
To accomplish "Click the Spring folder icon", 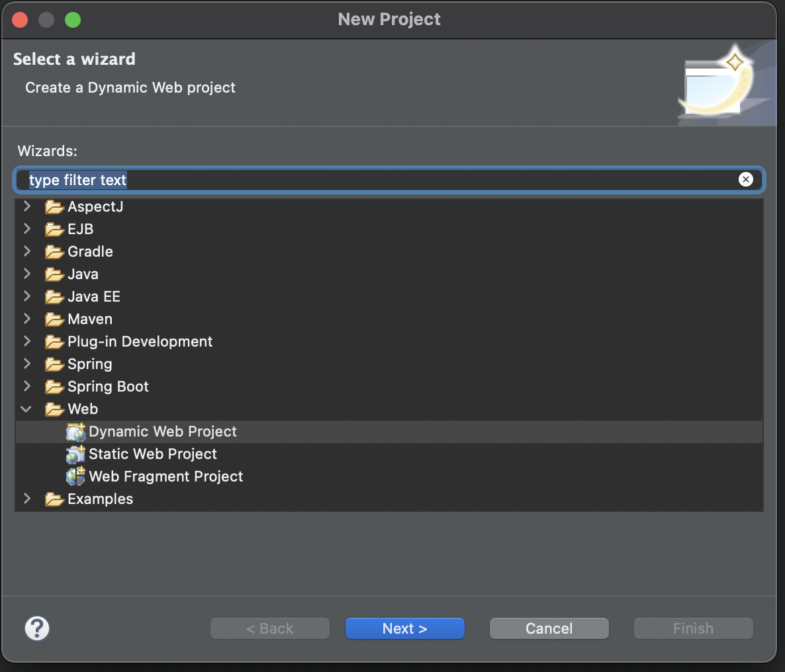I will (x=54, y=364).
